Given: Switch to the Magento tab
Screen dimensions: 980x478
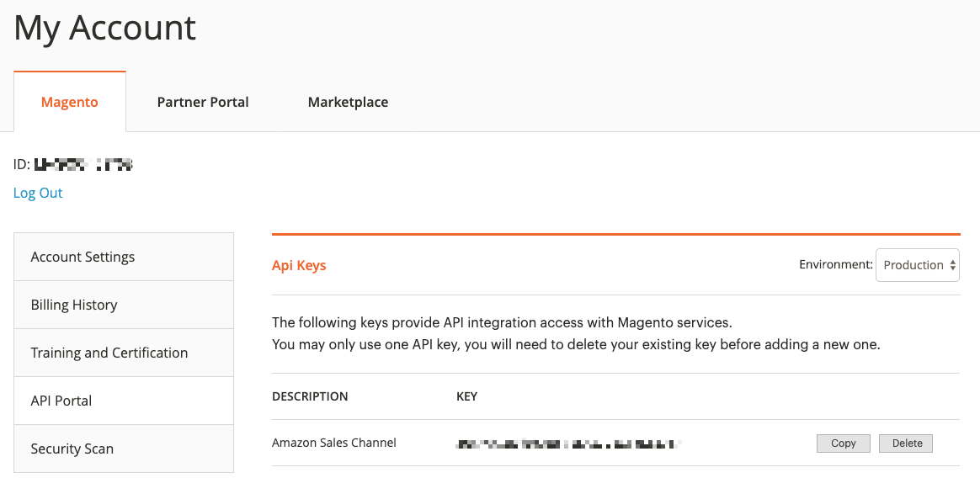Looking at the screenshot, I should click(70, 102).
